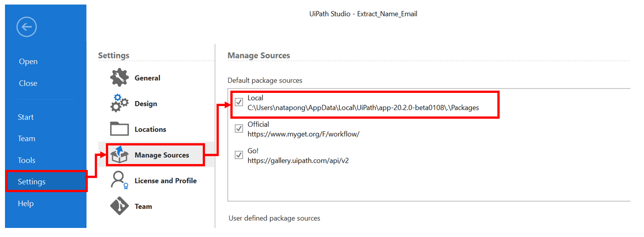Viewport: 644px width, 237px height.
Task: Open the Open menu in sidebar
Action: [x=28, y=62]
